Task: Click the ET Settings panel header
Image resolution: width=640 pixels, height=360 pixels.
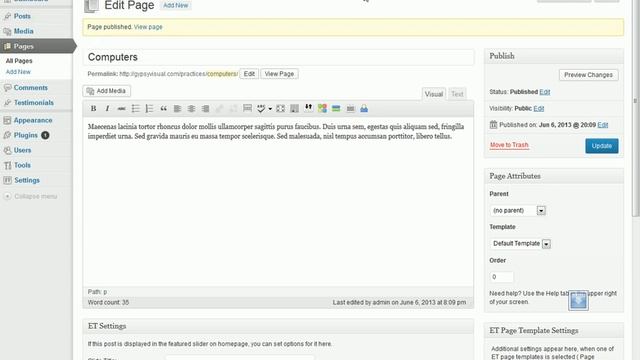Action: click(278, 326)
